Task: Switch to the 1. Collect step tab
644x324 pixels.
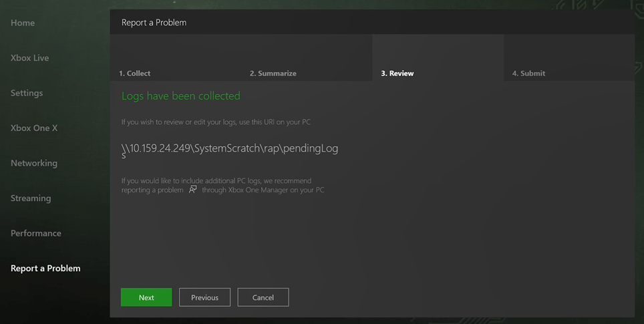Action: click(x=176, y=57)
